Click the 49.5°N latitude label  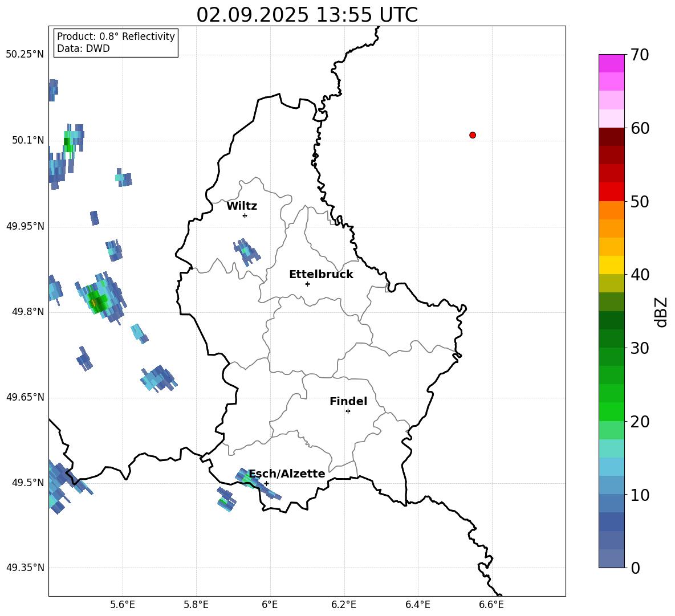pyautogui.click(x=28, y=482)
